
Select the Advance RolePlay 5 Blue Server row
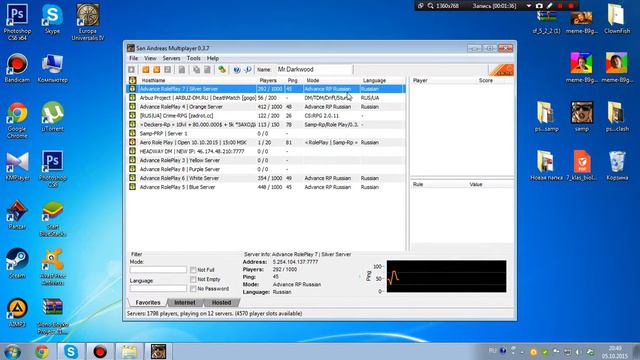(x=266, y=187)
